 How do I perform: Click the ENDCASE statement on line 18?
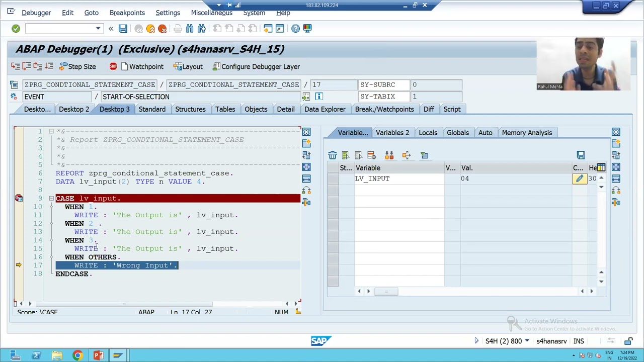click(x=74, y=274)
